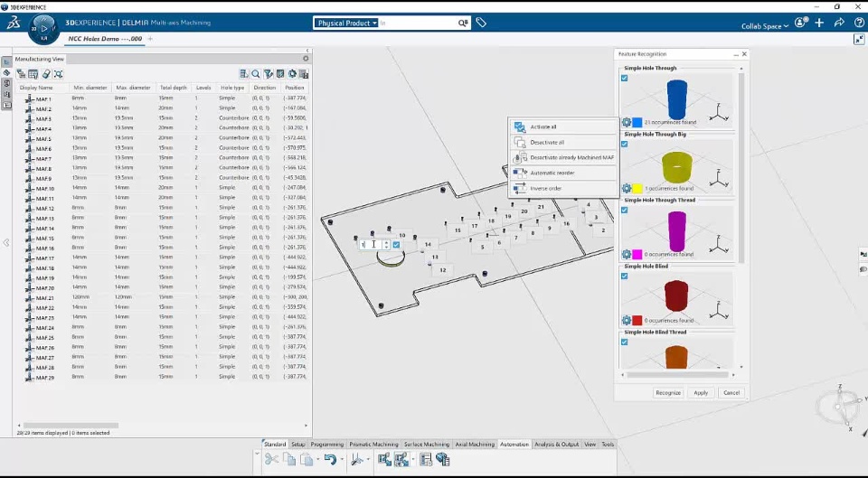This screenshot has width=868, height=478.
Task: Click the share arrow icon
Action: (x=839, y=23)
